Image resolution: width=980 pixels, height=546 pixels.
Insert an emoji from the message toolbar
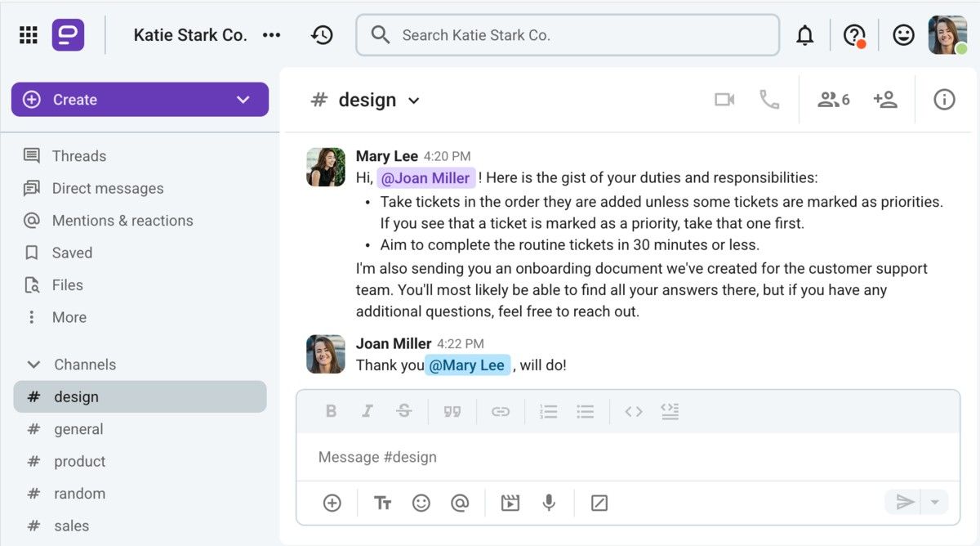[421, 503]
